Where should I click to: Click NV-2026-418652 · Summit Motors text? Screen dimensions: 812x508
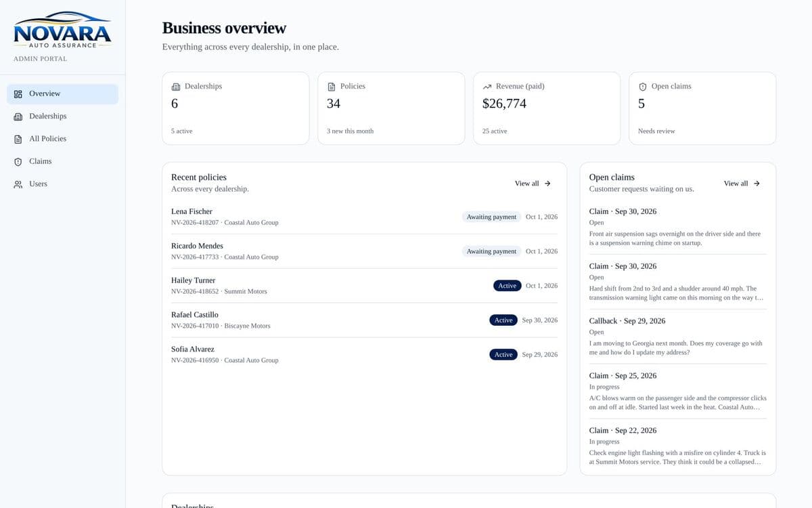[x=219, y=292]
